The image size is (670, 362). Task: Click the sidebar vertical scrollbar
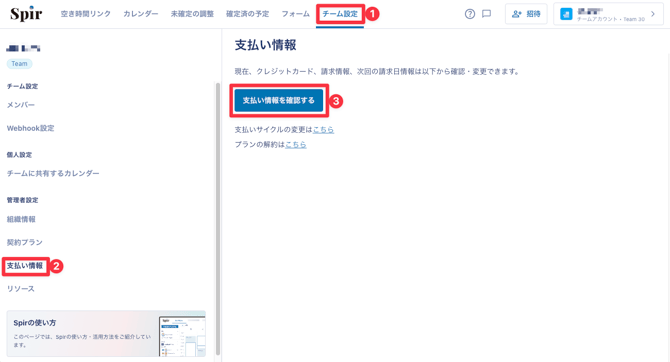pyautogui.click(x=218, y=218)
